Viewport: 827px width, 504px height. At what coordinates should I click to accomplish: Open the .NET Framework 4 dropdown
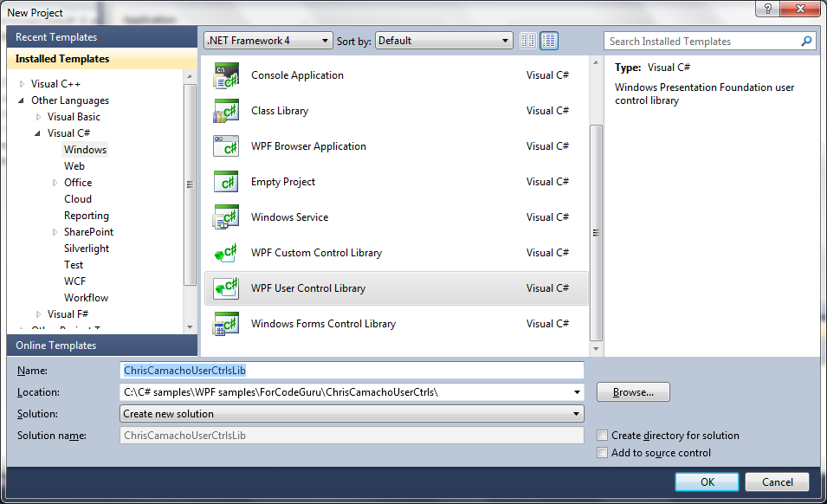point(268,41)
